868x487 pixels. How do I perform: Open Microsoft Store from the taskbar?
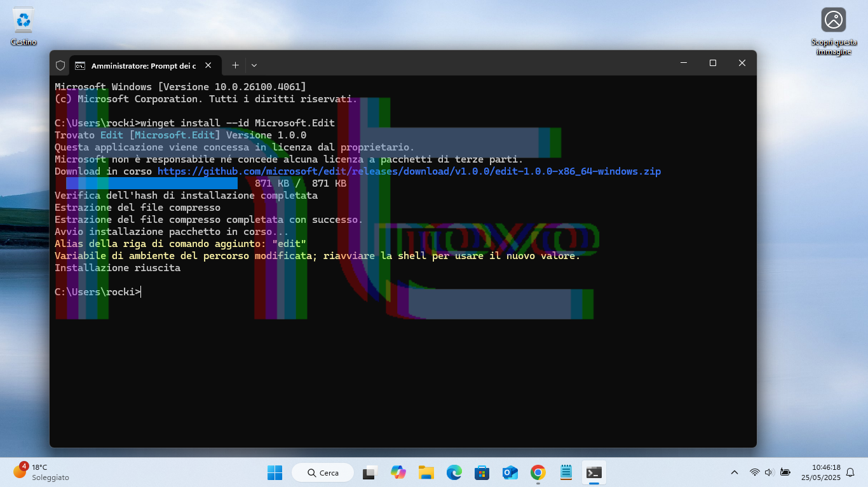(482, 472)
